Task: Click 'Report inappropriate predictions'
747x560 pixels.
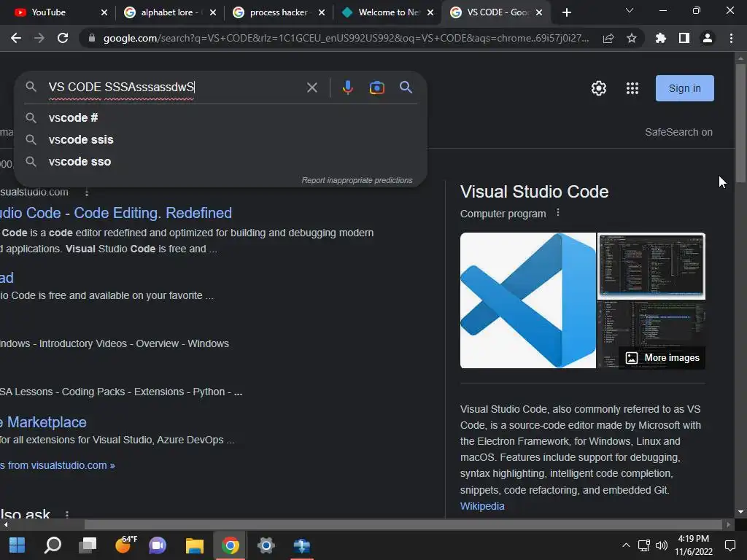Action: [357, 181]
